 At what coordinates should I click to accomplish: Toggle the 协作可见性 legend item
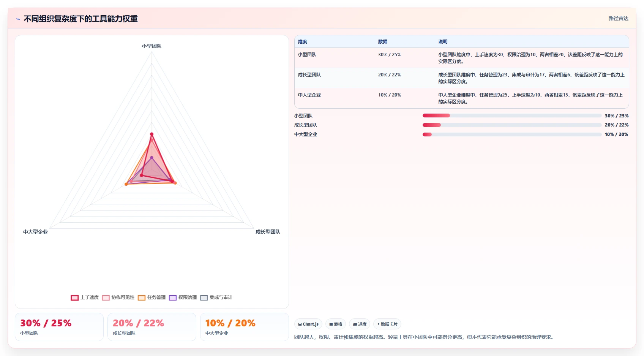click(x=118, y=297)
